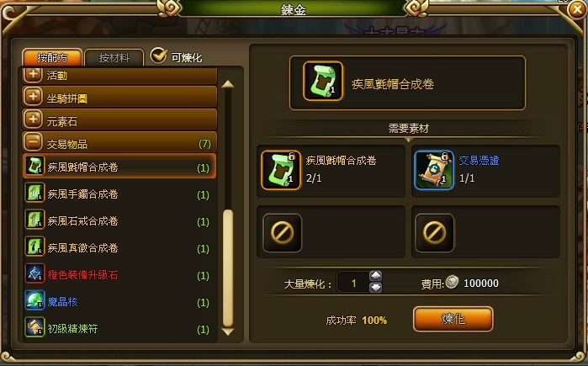
Task: Toggle the 可煉化 checkbox
Action: pyautogui.click(x=159, y=56)
